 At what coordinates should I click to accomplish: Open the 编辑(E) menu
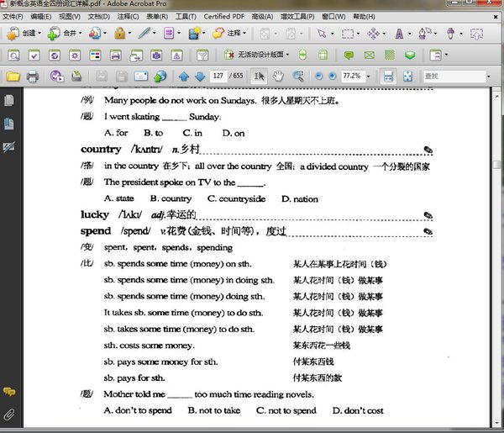coord(41,17)
